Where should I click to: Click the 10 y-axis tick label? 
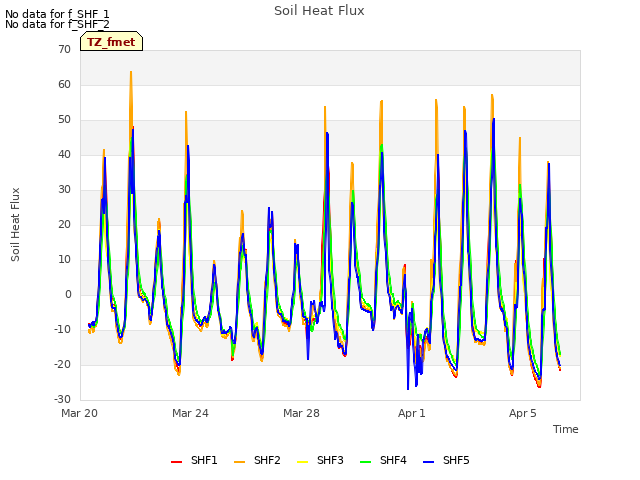(x=64, y=260)
